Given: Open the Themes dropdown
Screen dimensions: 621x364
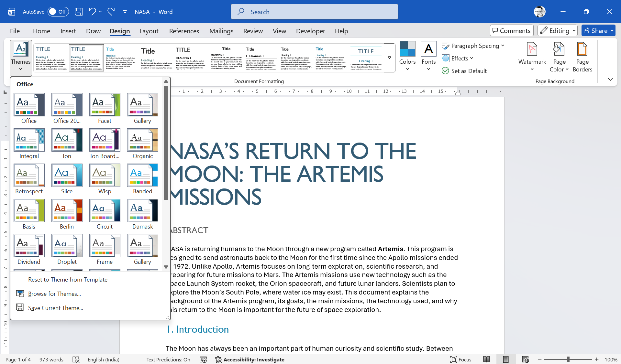Looking at the screenshot, I should [x=21, y=58].
